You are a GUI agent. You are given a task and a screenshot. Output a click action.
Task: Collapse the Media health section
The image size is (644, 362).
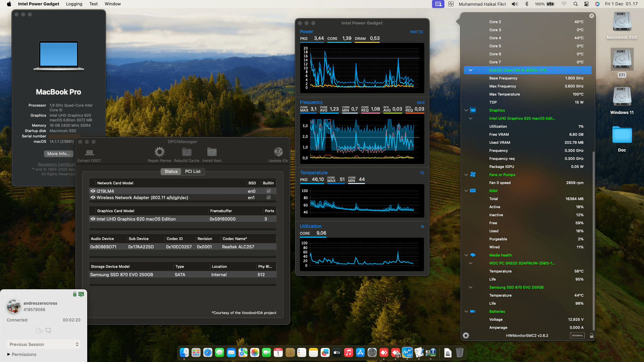point(466,255)
